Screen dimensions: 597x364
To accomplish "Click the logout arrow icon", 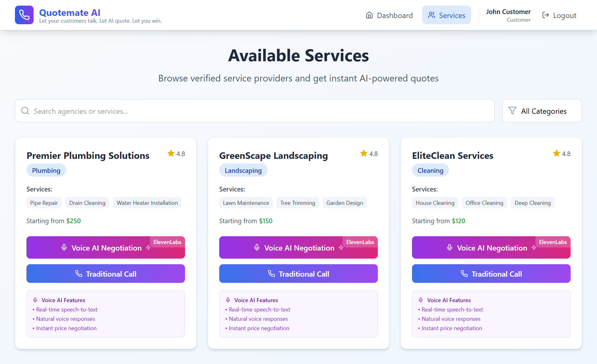I will tap(545, 15).
